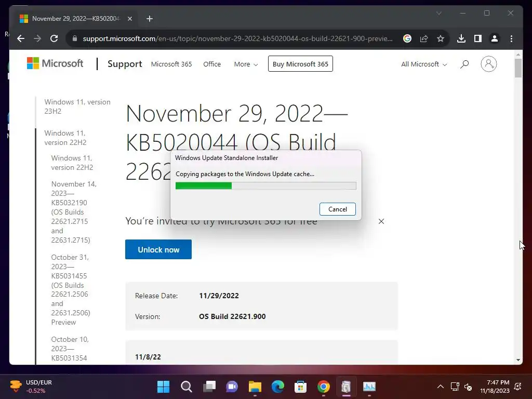532x399 pixels.
Task: Open Task View on the taskbar
Action: point(209,387)
